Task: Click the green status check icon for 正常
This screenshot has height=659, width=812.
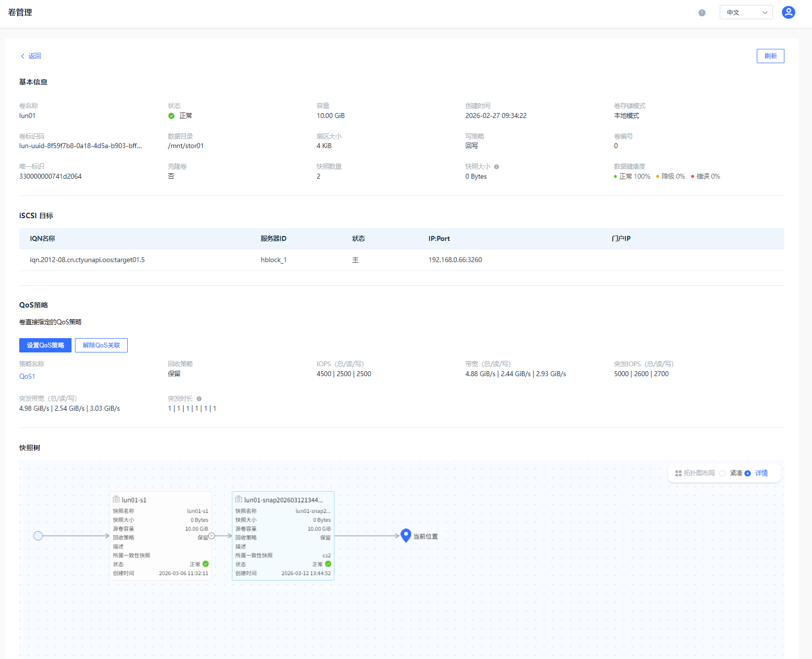Action: tap(171, 116)
